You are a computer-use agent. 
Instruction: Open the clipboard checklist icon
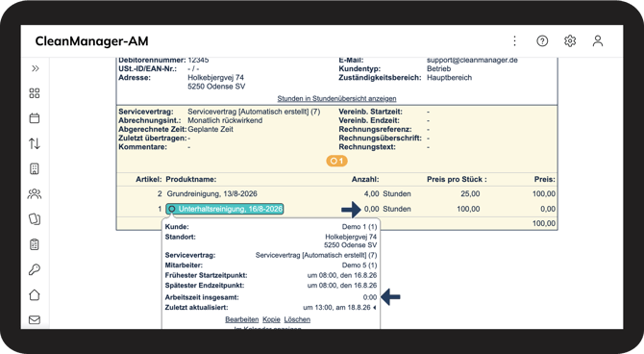point(35,244)
